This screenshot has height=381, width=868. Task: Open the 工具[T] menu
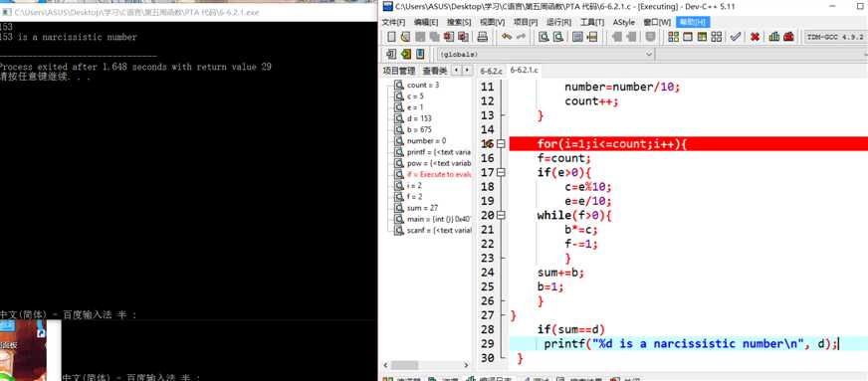point(591,22)
